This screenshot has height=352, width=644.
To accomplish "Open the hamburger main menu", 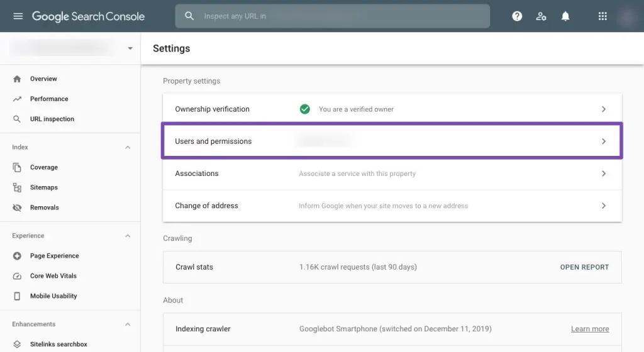I will point(18,16).
